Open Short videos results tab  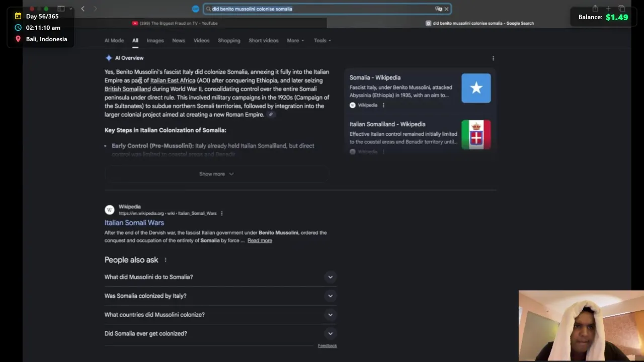tap(264, 41)
